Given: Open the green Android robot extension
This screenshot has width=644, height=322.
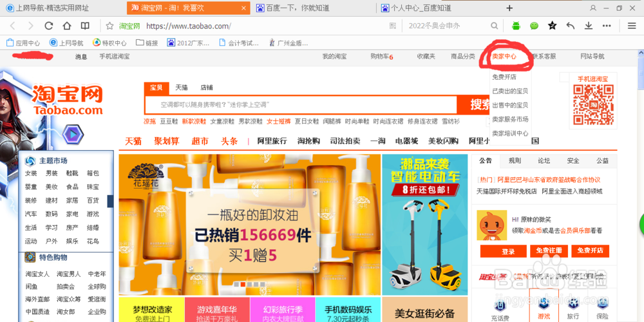Looking at the screenshot, I should [516, 26].
